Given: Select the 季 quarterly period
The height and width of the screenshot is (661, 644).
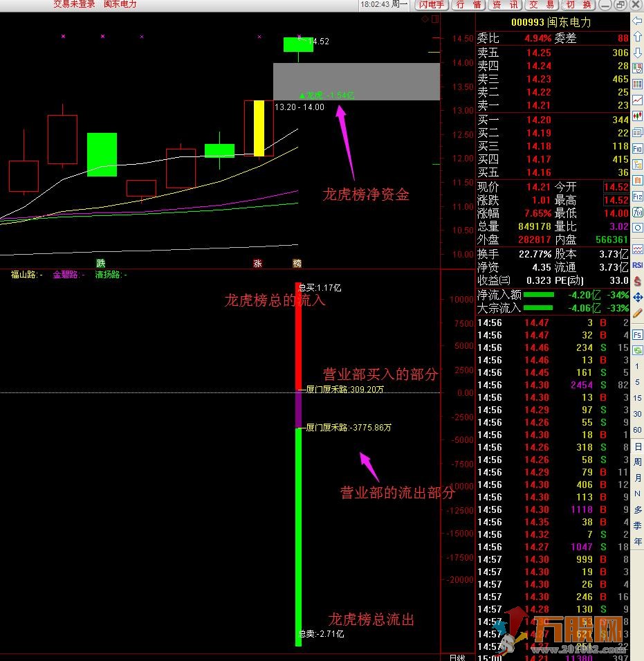Looking at the screenshot, I should [637, 525].
